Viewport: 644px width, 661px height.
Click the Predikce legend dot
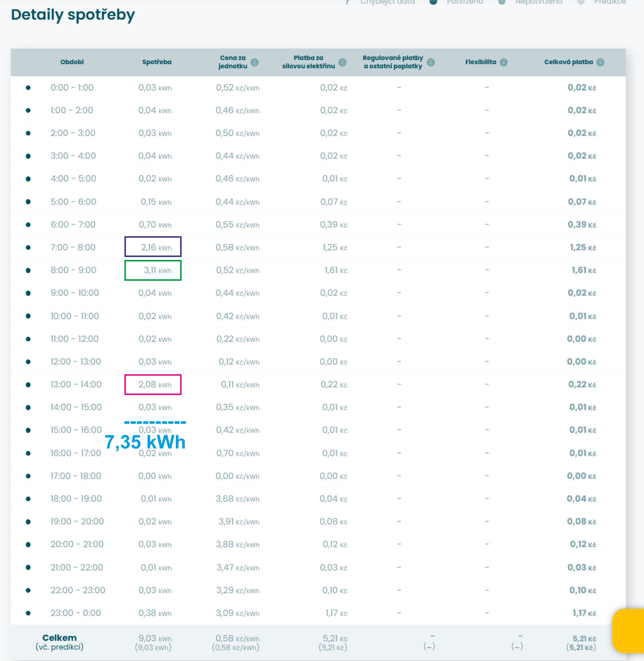pos(581,2)
